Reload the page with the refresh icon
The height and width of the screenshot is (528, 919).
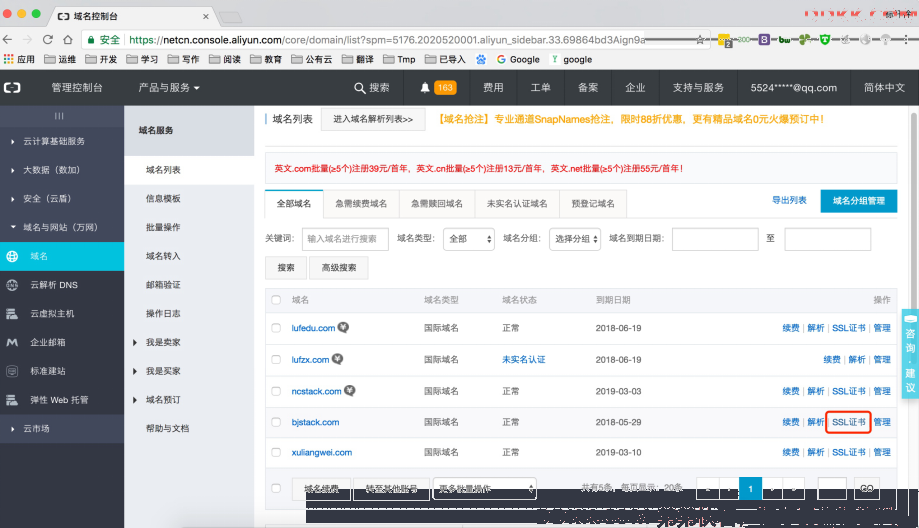(x=47, y=40)
